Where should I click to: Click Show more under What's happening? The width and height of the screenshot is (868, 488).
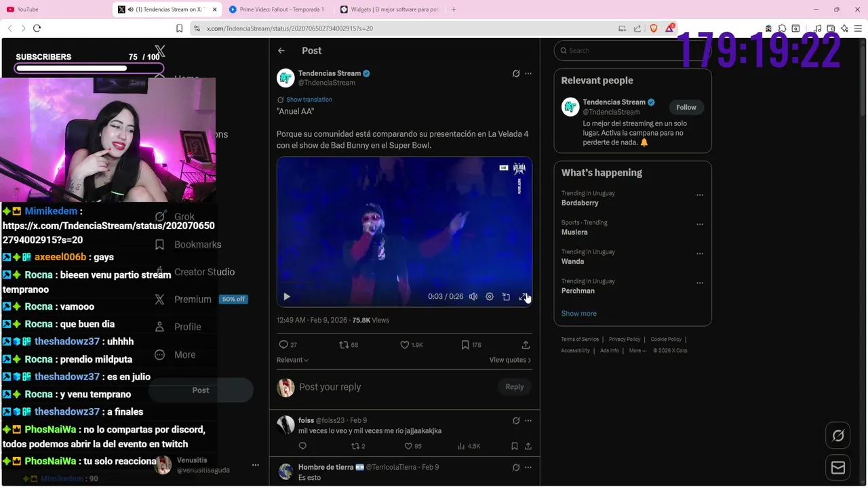pos(579,314)
